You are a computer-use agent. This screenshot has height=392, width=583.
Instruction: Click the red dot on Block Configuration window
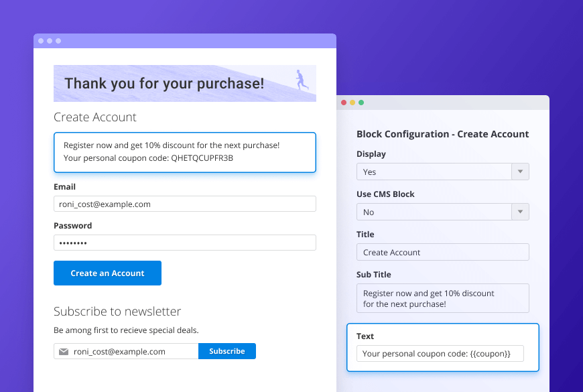click(344, 103)
